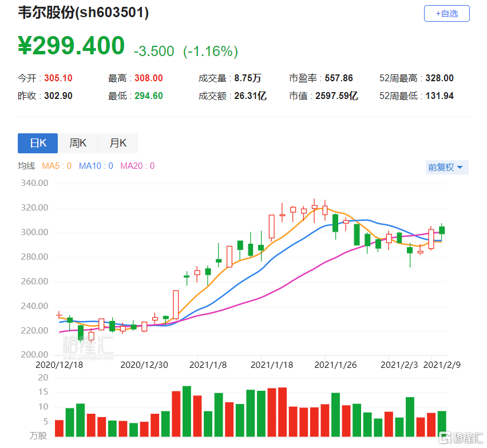
Task: Switch to the 周K weekly chart tab
Action: click(x=78, y=143)
